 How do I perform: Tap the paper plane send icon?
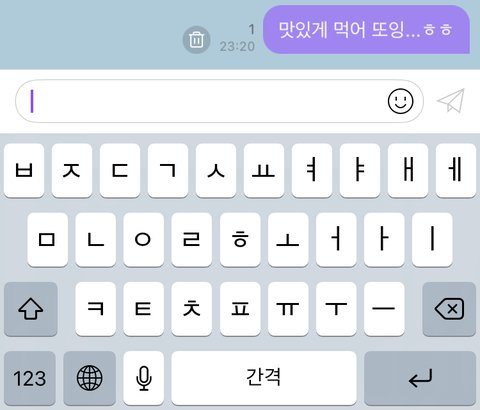click(x=451, y=101)
